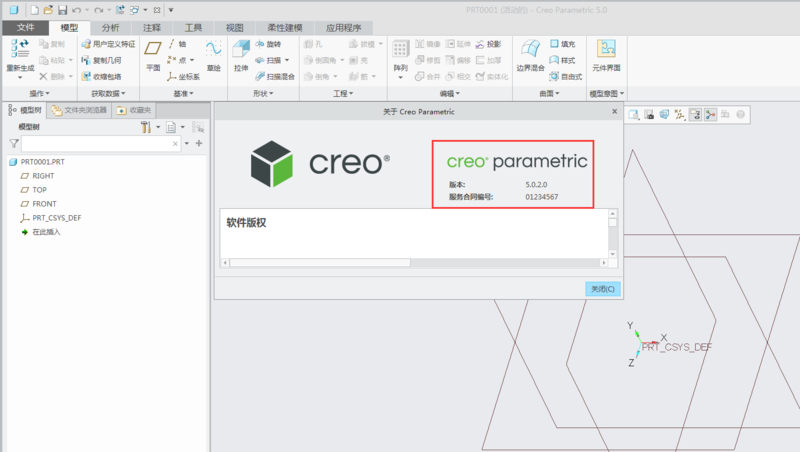
Task: Open the 文件 (File) menu
Action: pyautogui.click(x=26, y=28)
